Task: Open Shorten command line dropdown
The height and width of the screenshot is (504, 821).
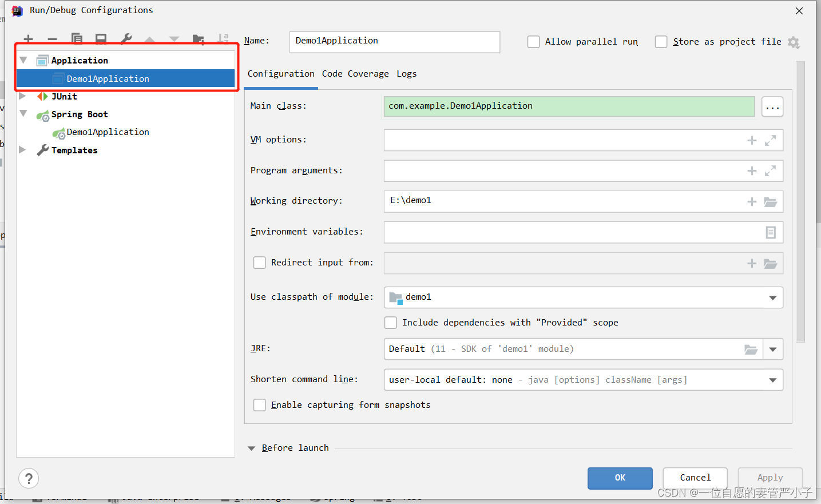Action: (772, 380)
